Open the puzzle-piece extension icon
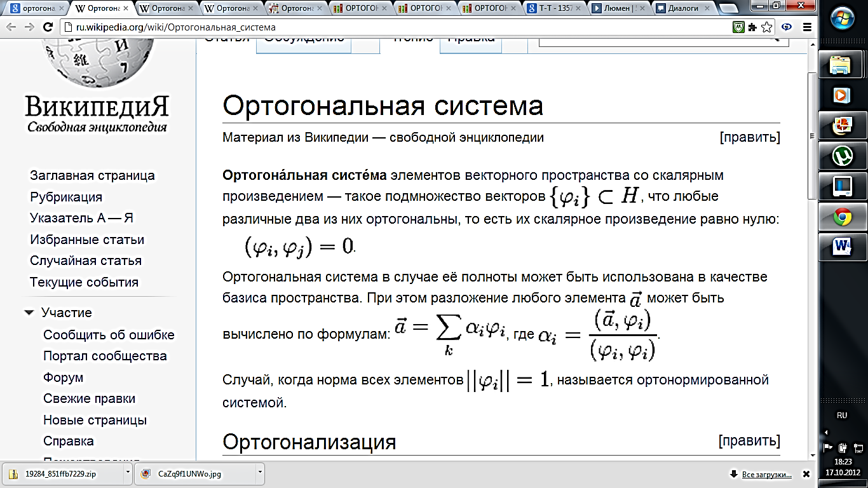 click(x=752, y=27)
